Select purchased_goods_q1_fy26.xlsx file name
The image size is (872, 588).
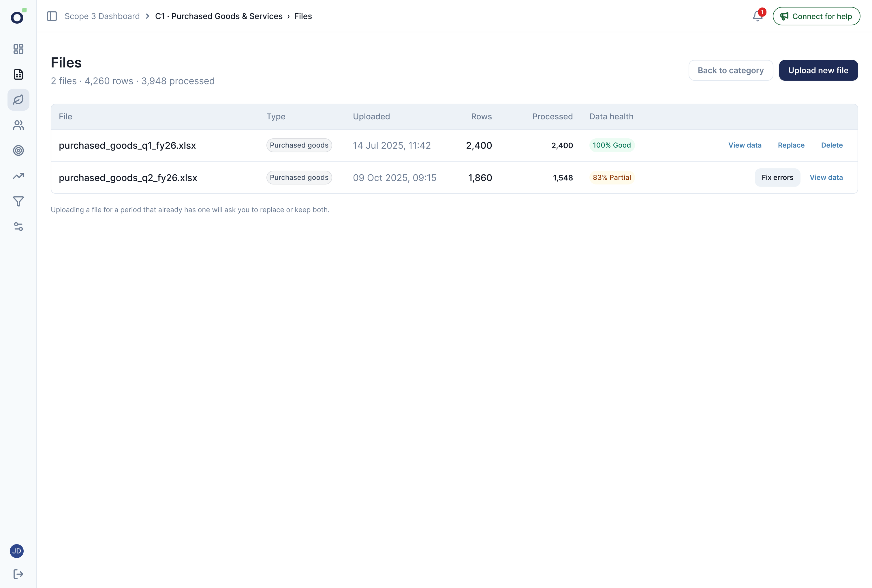(x=127, y=146)
